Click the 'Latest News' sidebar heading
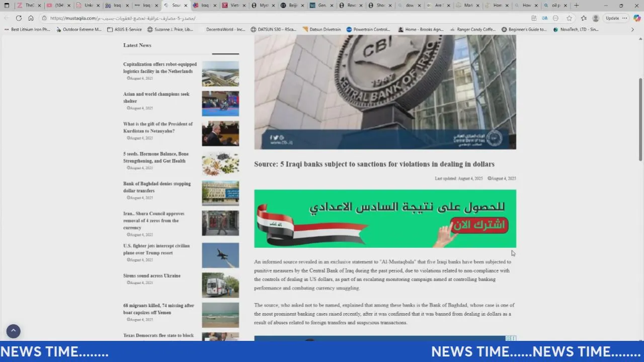The width and height of the screenshot is (644, 362). point(137,45)
